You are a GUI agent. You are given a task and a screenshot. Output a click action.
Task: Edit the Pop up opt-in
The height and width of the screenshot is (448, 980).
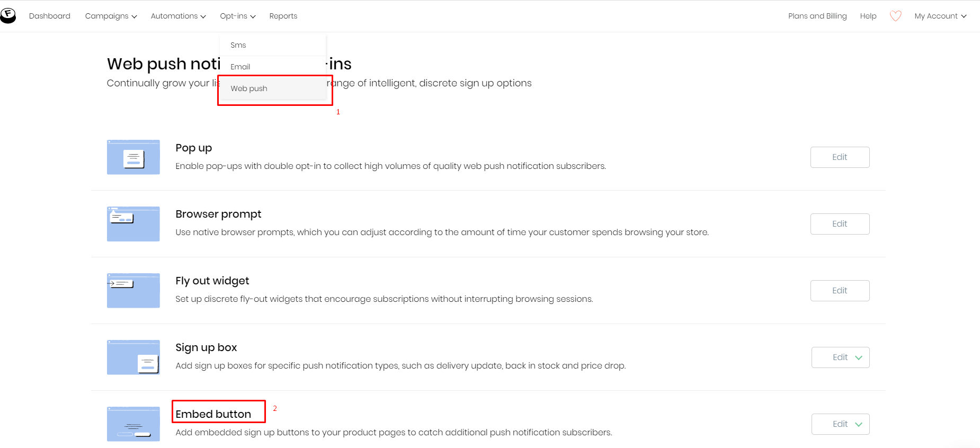coord(840,157)
